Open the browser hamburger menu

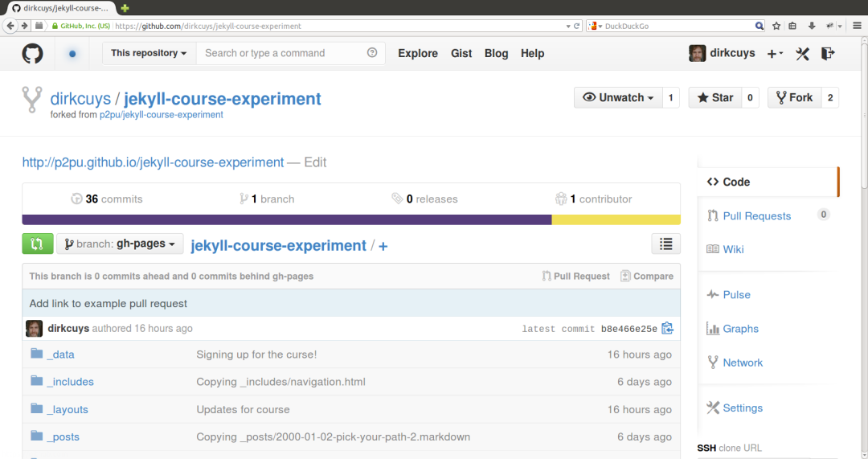(857, 26)
